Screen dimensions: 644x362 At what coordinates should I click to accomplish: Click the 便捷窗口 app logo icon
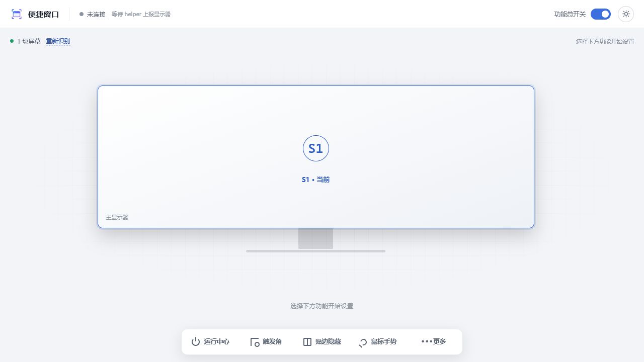[17, 14]
